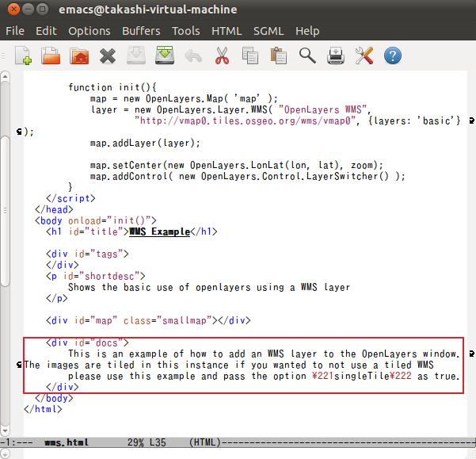
Task: Search with the magnifying glass icon
Action: pyautogui.click(x=307, y=55)
